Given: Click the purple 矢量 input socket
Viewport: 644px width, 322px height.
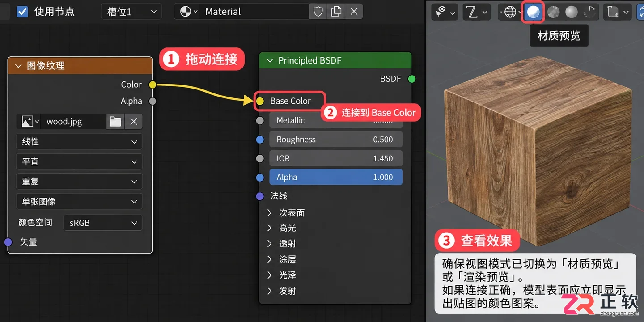Looking at the screenshot, I should 8,242.
